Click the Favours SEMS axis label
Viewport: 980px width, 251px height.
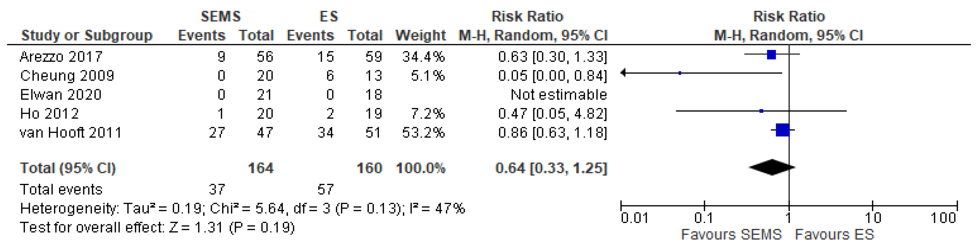pyautogui.click(x=731, y=234)
